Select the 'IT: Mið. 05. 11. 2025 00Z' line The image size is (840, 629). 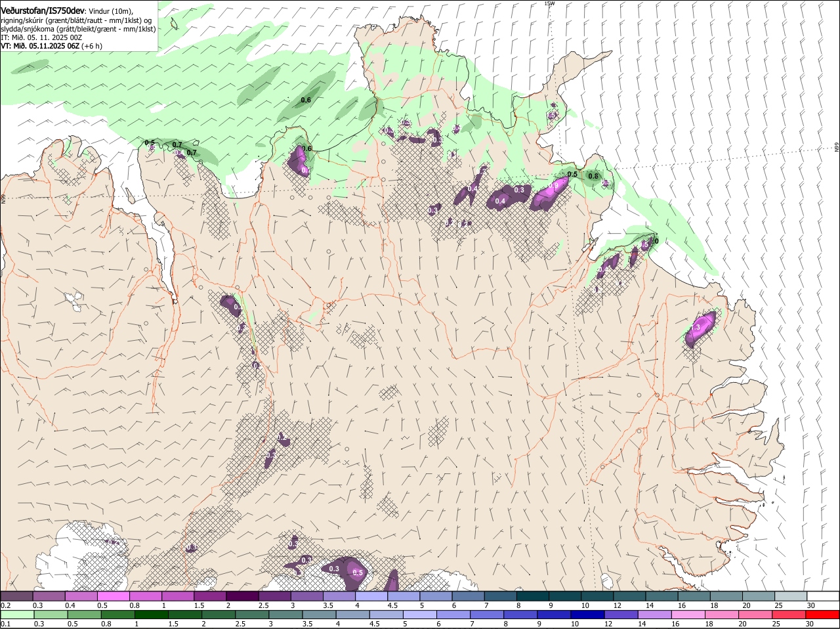(x=41, y=37)
